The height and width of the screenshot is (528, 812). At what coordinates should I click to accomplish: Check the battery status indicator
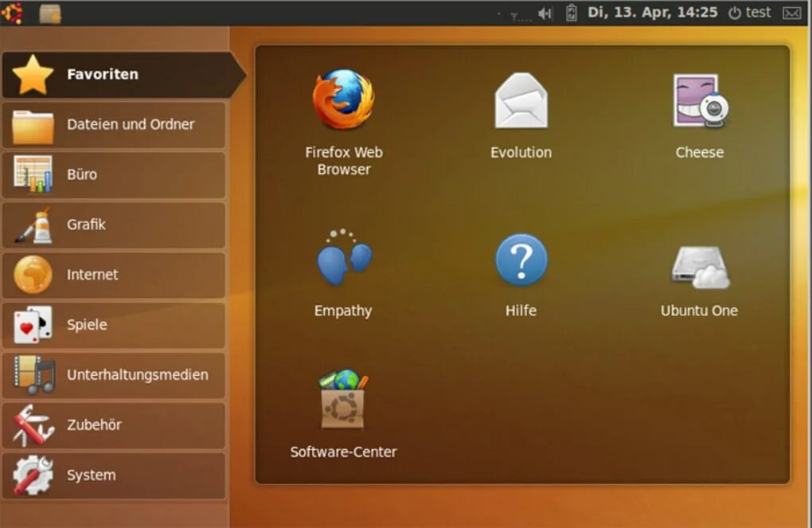(572, 13)
